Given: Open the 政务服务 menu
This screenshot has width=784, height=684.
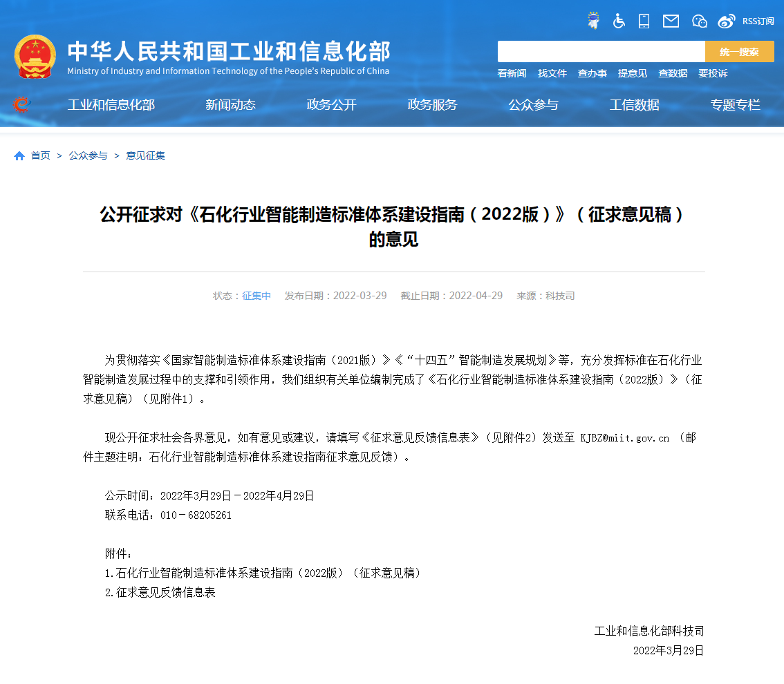Looking at the screenshot, I should (x=433, y=104).
